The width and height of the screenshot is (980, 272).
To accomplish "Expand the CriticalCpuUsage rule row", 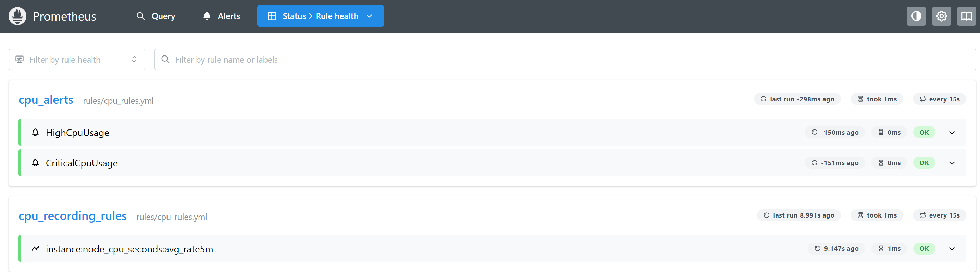I will pyautogui.click(x=952, y=163).
